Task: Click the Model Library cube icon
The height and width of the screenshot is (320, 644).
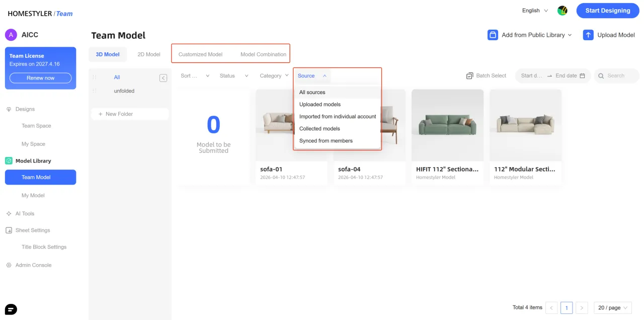Action: pos(9,161)
